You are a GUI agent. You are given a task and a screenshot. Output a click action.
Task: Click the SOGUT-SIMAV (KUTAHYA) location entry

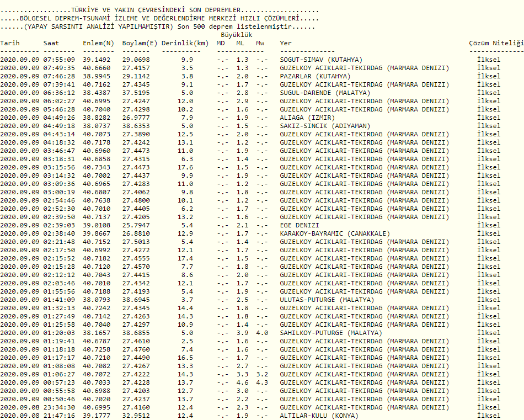point(321,60)
